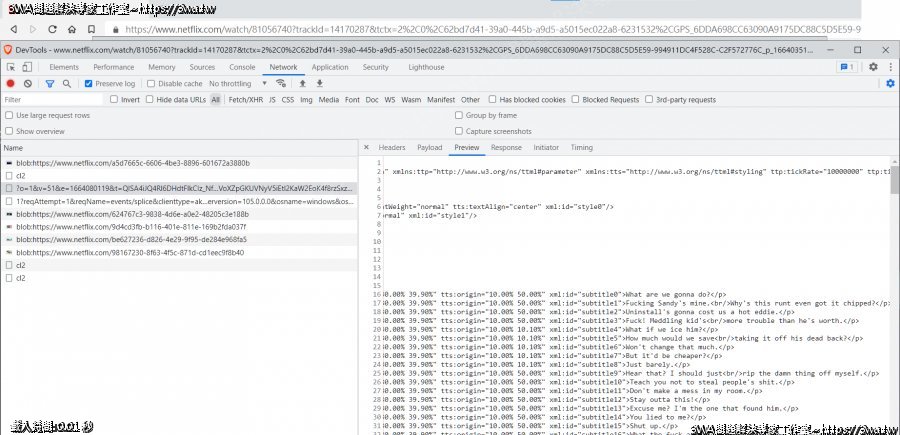Open network settings blue gear icon
This screenshot has height=435, width=900.
889,84
